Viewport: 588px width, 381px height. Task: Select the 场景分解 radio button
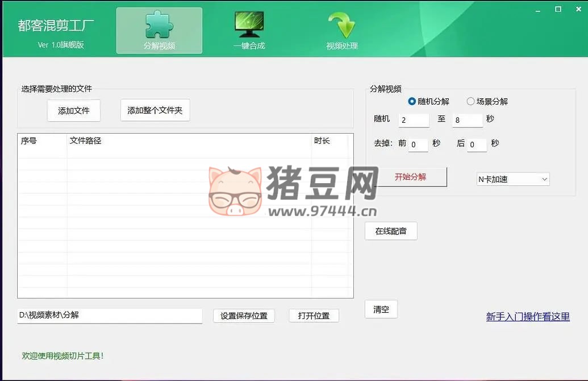coord(470,101)
